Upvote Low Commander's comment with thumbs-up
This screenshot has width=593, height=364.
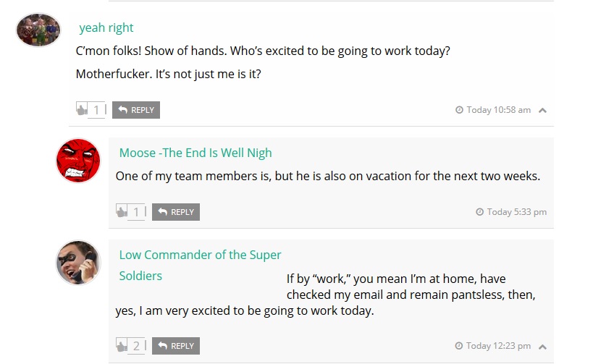[x=122, y=345]
